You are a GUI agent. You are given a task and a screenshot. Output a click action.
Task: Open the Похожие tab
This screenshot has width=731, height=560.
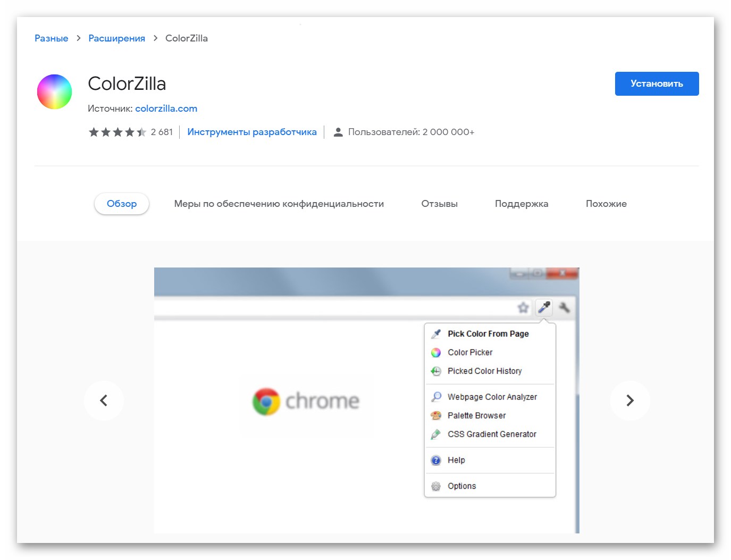click(606, 204)
